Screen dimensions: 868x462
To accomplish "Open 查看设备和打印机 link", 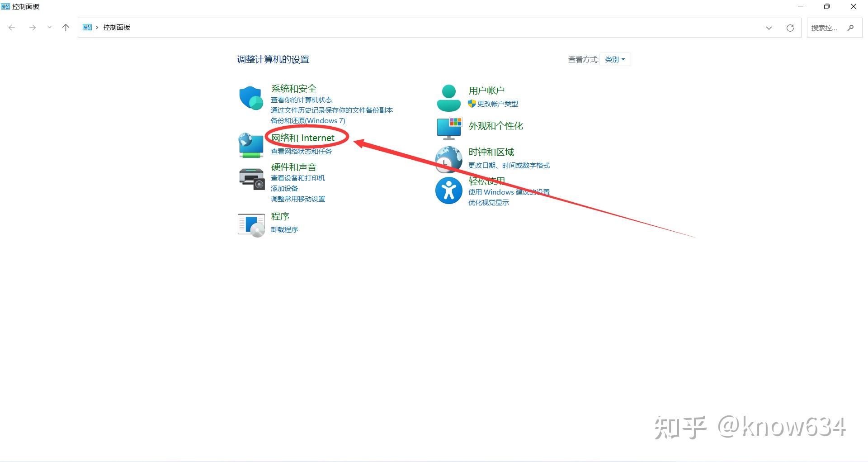I will [298, 178].
